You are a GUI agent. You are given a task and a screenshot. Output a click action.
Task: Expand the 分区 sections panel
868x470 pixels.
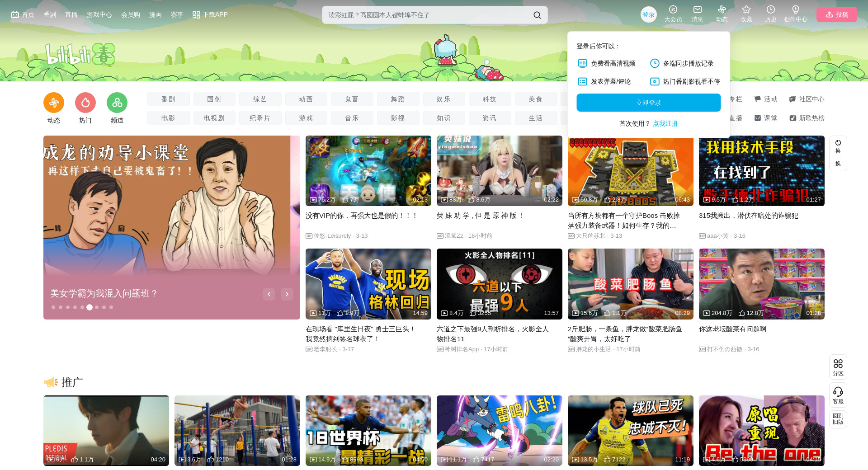click(x=838, y=367)
